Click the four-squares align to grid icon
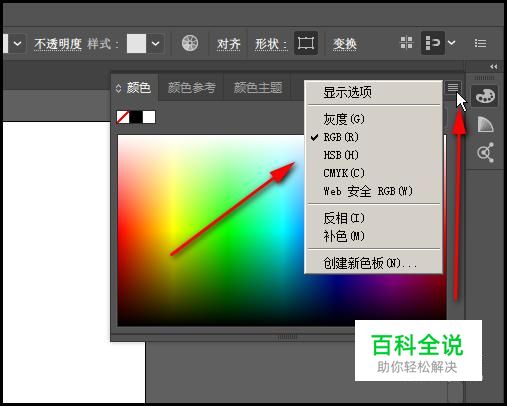This screenshot has height=406, width=507. pos(406,43)
